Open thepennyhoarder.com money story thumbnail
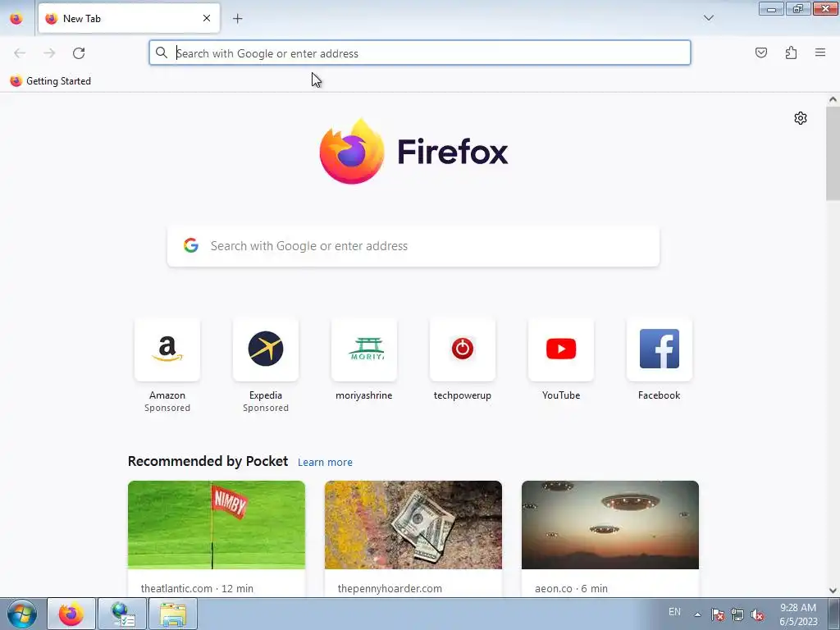 (413, 525)
